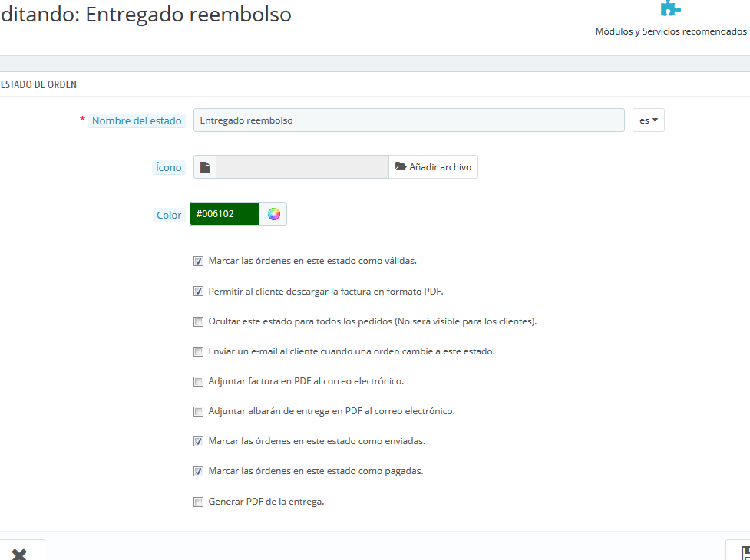Uncheck 'Marcar las órdenes como pagadas'
Image resolution: width=750 pixels, height=560 pixels.
(198, 472)
